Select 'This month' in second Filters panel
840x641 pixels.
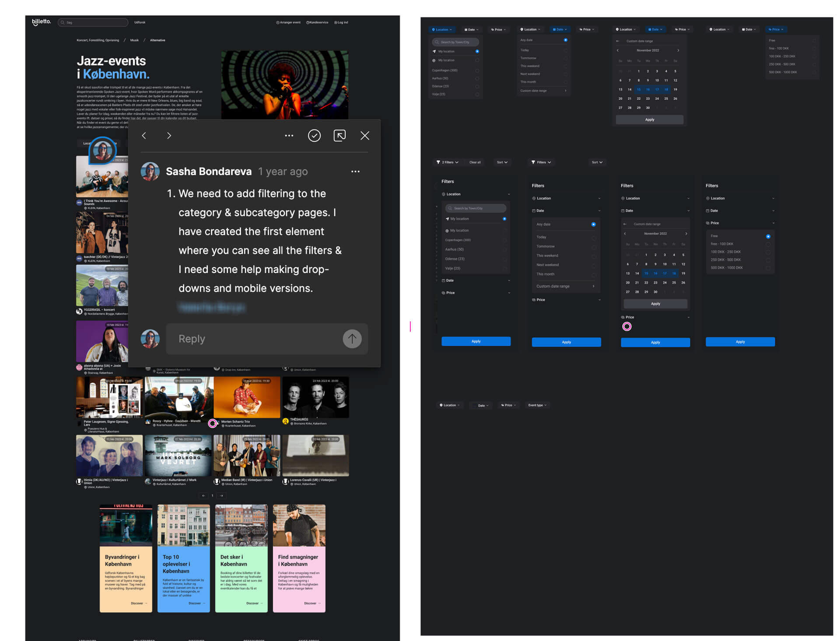tap(566, 274)
